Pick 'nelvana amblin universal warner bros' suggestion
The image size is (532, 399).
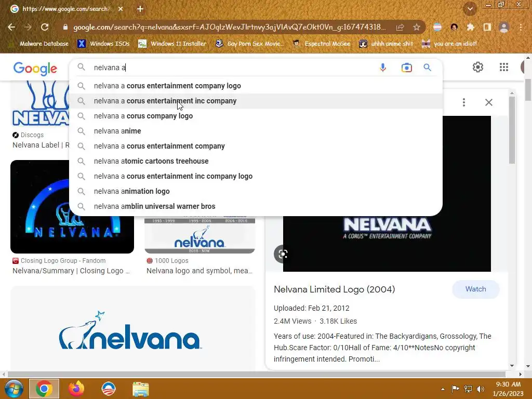[256, 206]
